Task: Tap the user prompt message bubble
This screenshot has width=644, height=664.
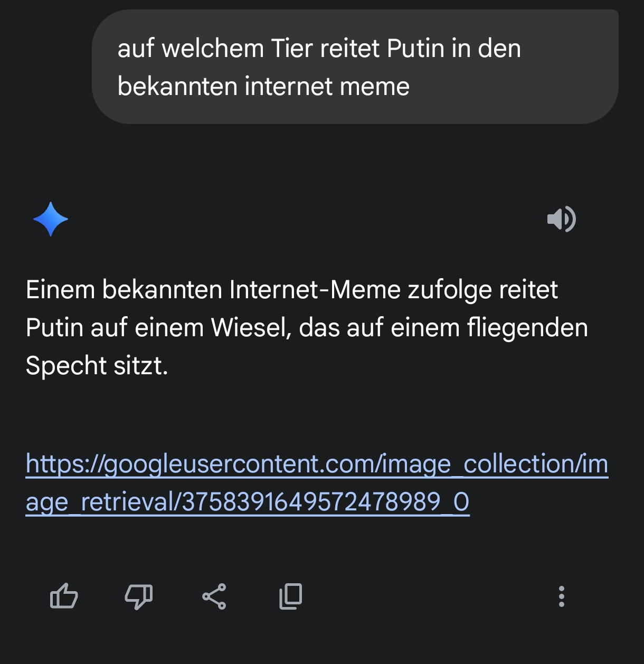Action: point(355,67)
